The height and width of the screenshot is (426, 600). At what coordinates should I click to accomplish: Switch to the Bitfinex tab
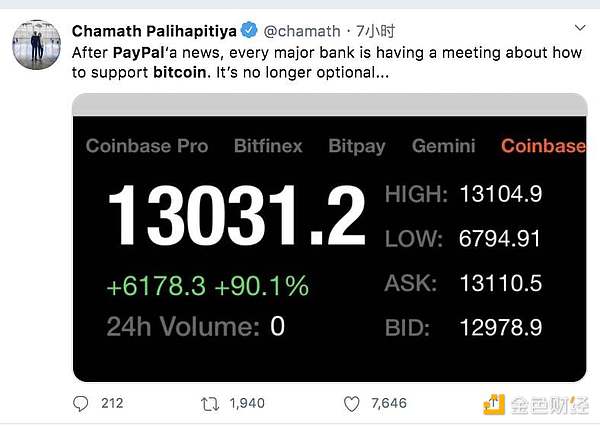coord(268,146)
